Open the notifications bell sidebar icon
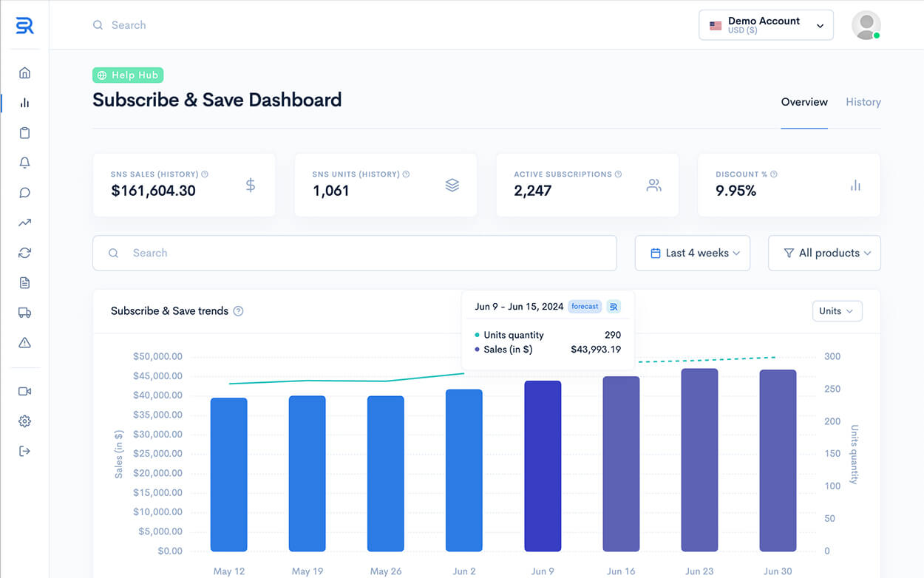The height and width of the screenshot is (578, 924). click(x=24, y=163)
